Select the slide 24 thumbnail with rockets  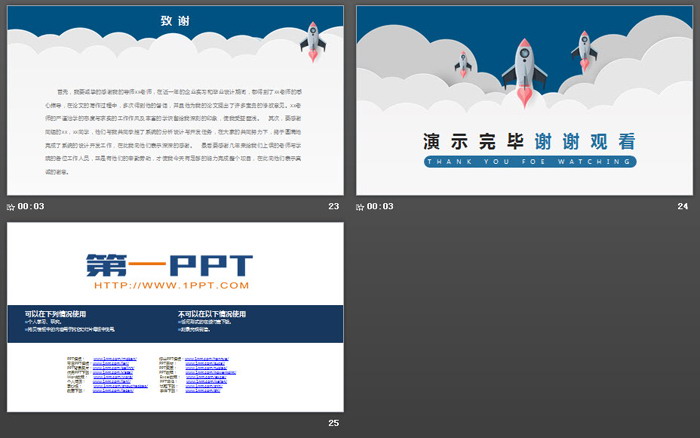pos(525,100)
